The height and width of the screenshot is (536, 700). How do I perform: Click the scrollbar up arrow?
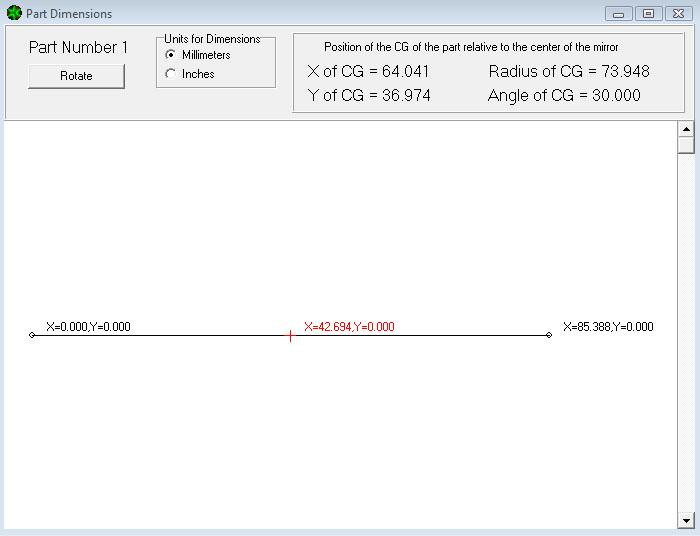(x=686, y=129)
